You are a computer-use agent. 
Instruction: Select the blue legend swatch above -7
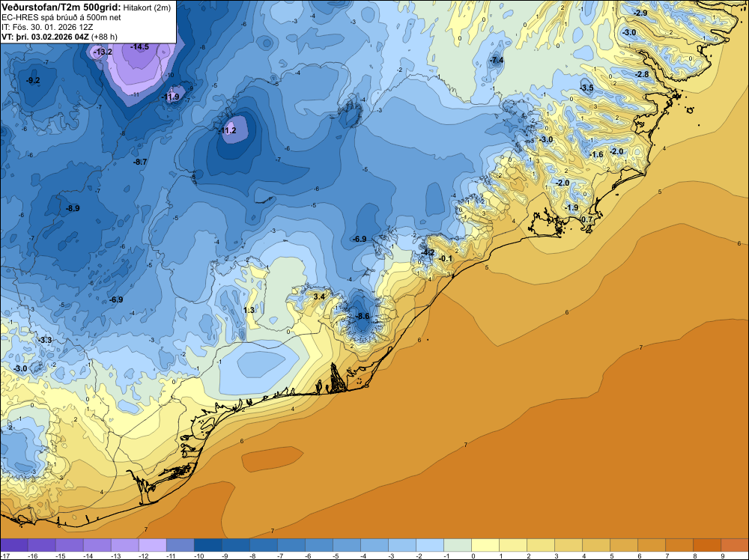point(291,545)
